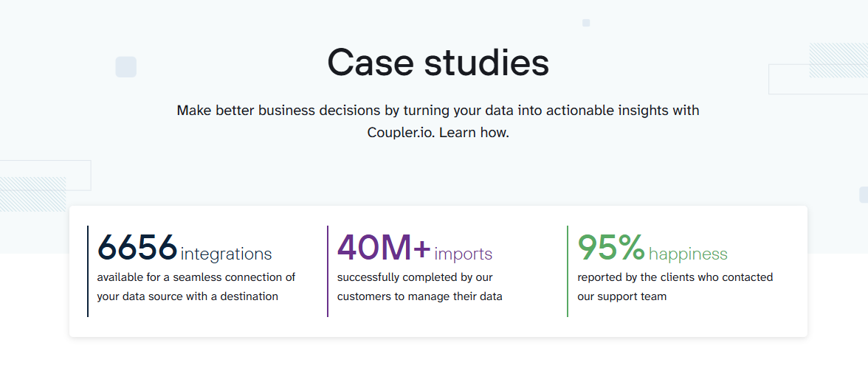The image size is (868, 365).
Task: Click the green "95%" figure
Action: point(611,248)
